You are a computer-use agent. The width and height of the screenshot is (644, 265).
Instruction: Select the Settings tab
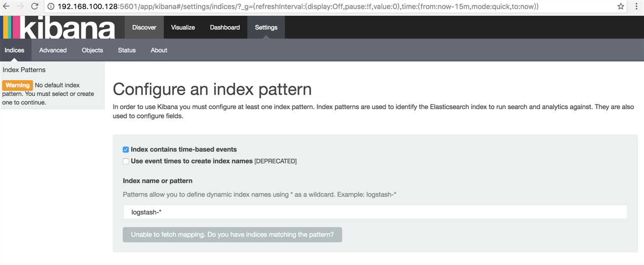tap(266, 27)
